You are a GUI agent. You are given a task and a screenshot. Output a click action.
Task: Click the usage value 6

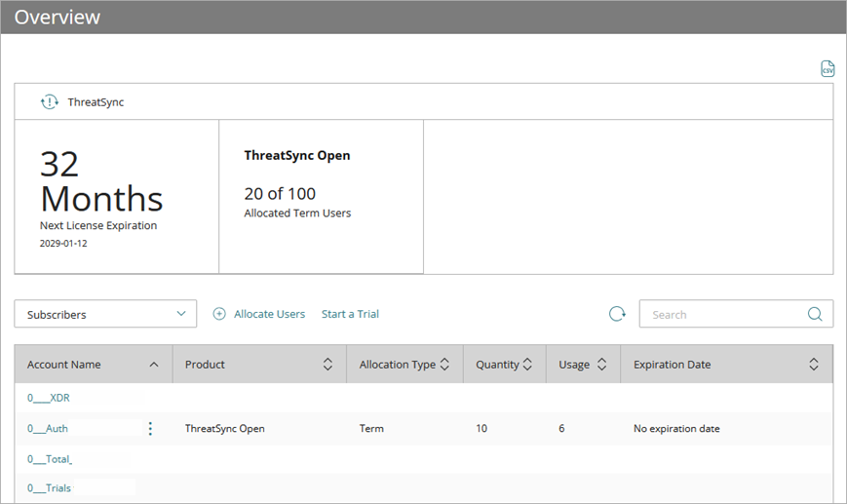(561, 428)
